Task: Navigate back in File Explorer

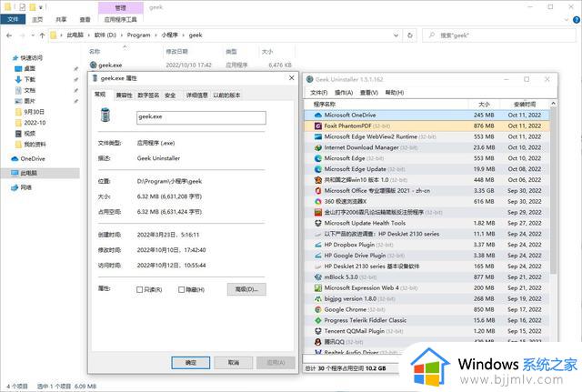Action: click(9, 35)
